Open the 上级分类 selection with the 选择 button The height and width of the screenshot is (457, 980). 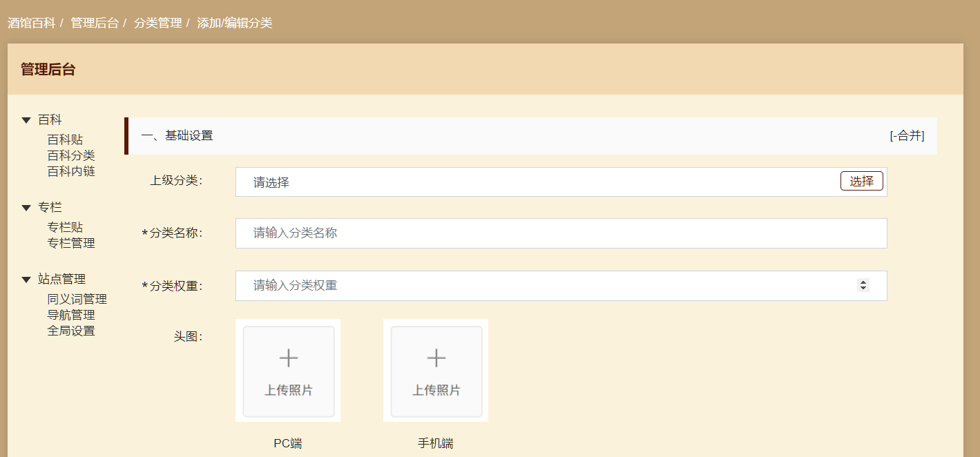point(861,180)
